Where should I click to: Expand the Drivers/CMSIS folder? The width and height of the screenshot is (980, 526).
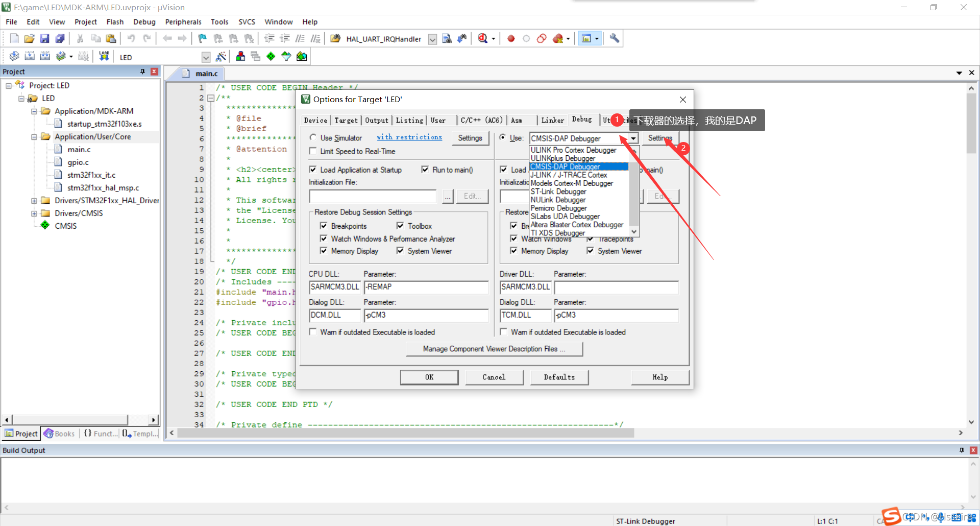pos(34,213)
